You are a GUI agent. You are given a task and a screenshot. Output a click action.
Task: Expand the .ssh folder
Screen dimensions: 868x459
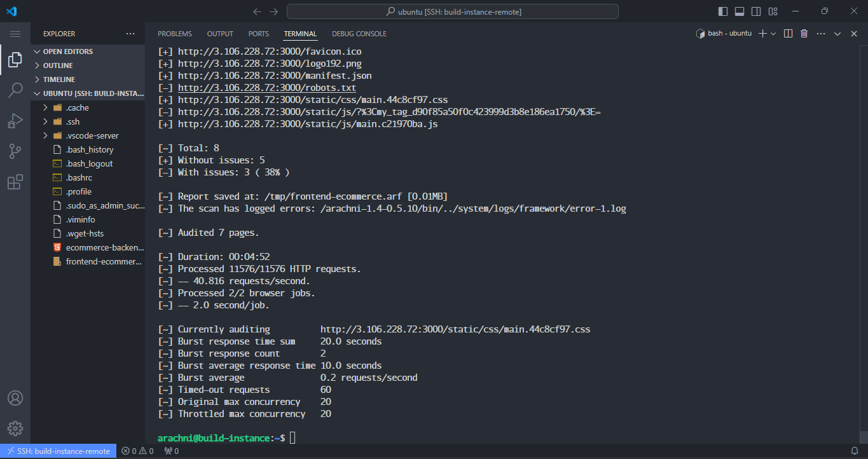(88, 121)
